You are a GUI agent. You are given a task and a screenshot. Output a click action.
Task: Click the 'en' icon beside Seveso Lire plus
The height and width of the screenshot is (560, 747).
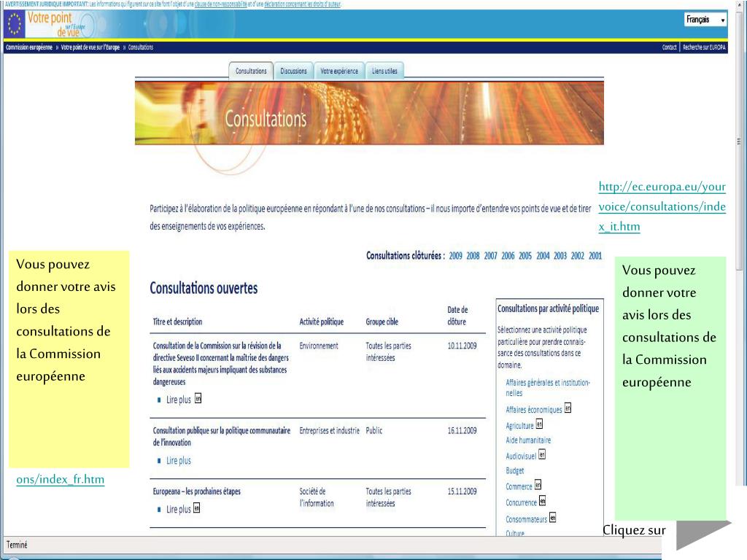[198, 399]
